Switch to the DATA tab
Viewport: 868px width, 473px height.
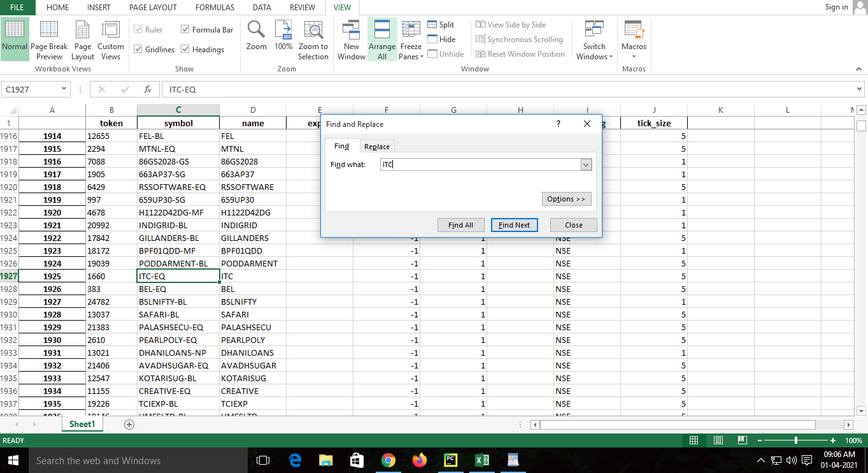(x=262, y=8)
